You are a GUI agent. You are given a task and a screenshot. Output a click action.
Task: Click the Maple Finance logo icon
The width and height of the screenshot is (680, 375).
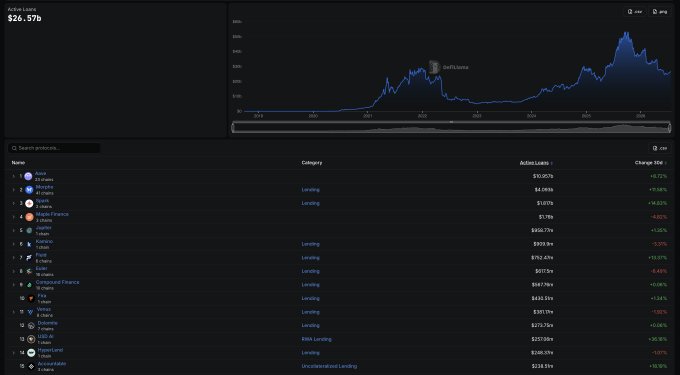[29, 217]
